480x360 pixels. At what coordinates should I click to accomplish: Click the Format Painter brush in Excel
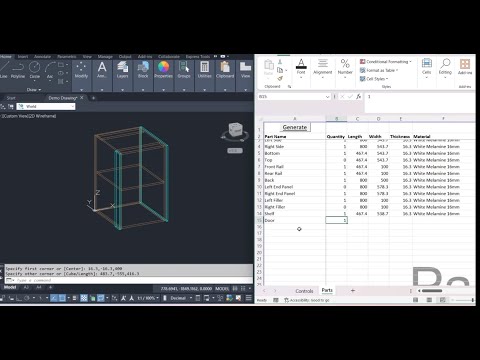point(280,78)
